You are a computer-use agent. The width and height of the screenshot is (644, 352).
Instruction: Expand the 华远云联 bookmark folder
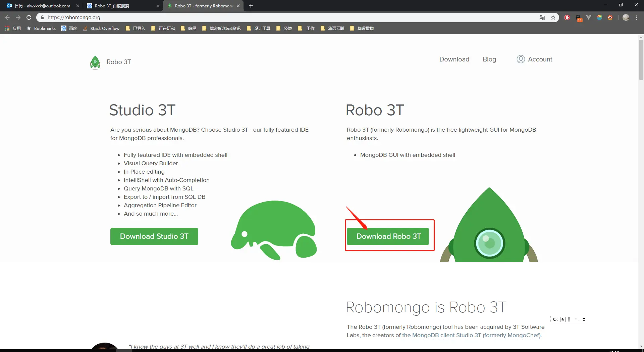[332, 28]
